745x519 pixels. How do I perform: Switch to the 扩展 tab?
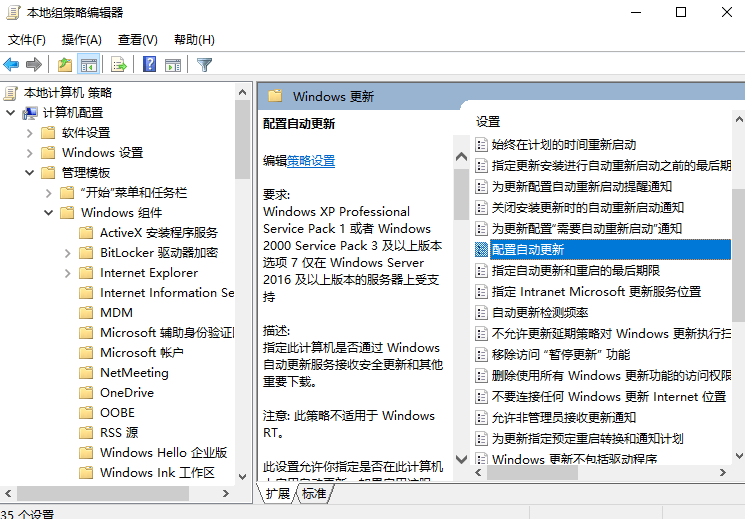coord(277,494)
